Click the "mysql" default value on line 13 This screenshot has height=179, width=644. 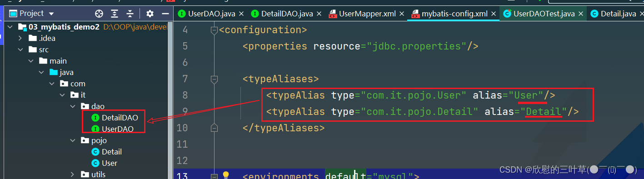[x=393, y=176]
